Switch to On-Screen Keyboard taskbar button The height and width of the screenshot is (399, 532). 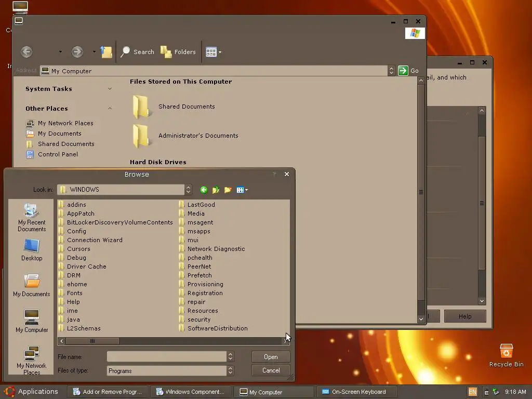[356, 392]
